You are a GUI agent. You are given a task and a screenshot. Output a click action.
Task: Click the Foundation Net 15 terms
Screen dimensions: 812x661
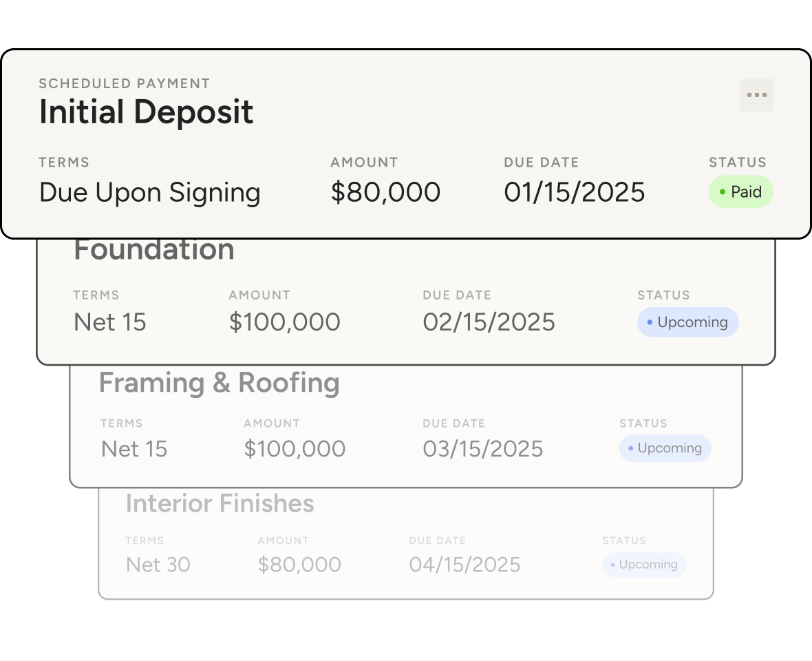point(110,322)
